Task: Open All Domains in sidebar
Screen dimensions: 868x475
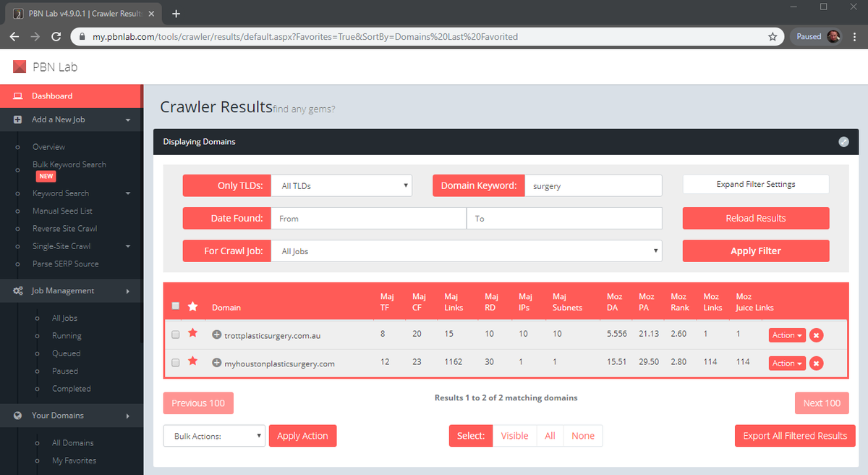Action: 72,442
